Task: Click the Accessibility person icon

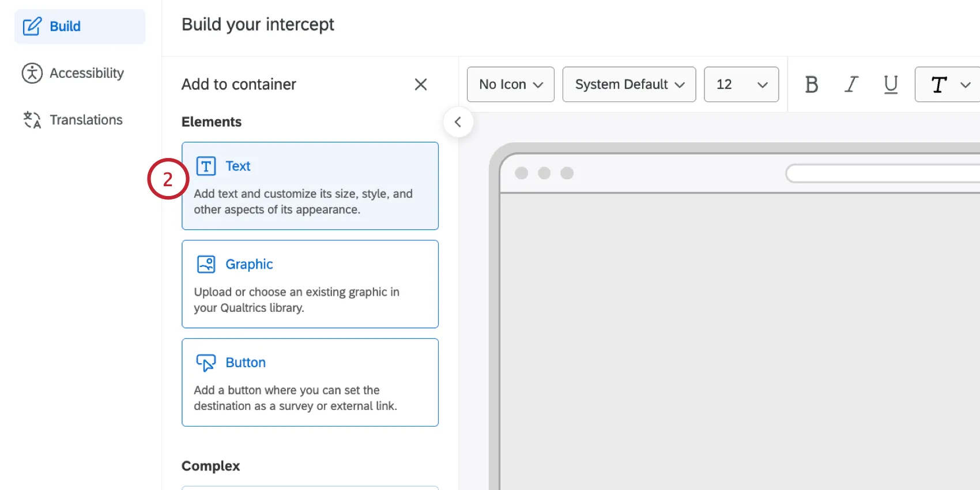Action: [x=32, y=73]
